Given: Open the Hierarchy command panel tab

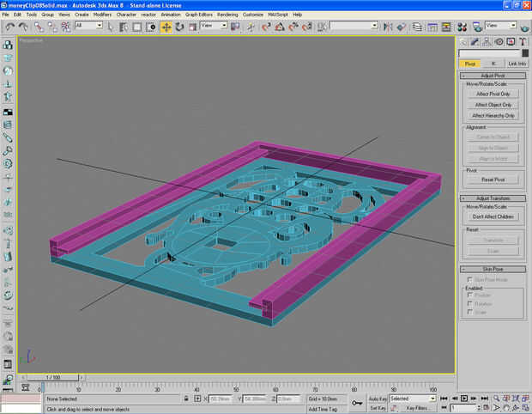Looking at the screenshot, I should pos(487,41).
